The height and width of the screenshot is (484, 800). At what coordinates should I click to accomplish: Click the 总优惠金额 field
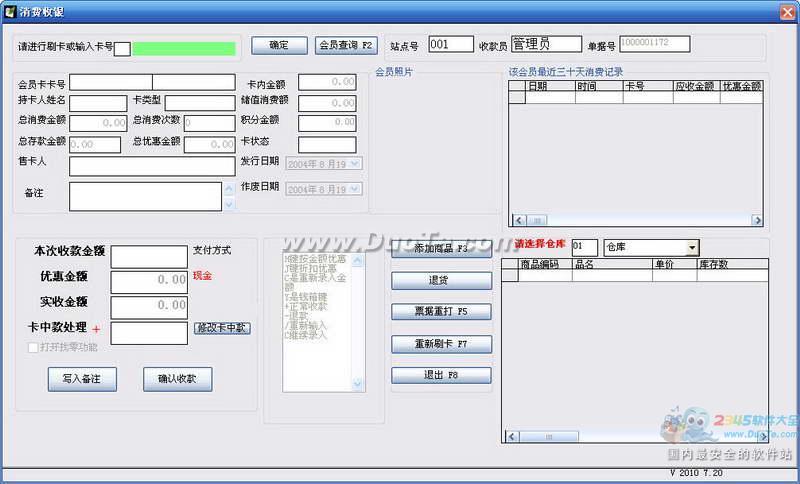(x=209, y=144)
